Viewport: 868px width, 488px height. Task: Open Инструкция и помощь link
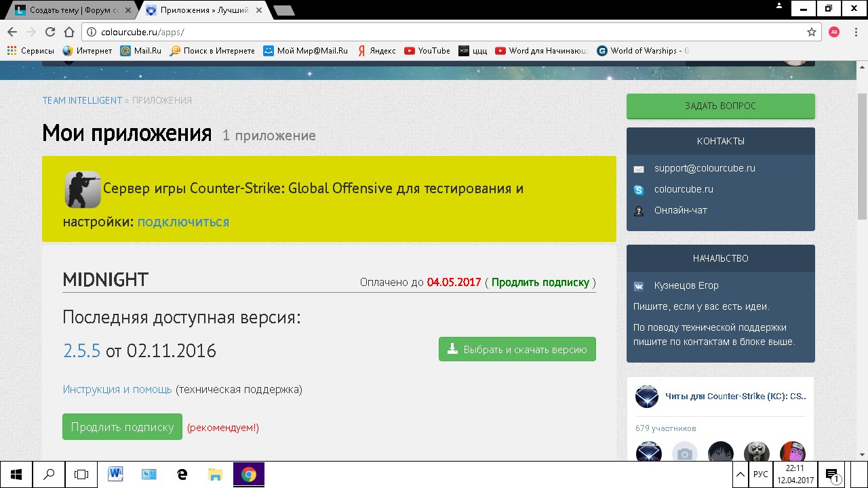coord(117,390)
